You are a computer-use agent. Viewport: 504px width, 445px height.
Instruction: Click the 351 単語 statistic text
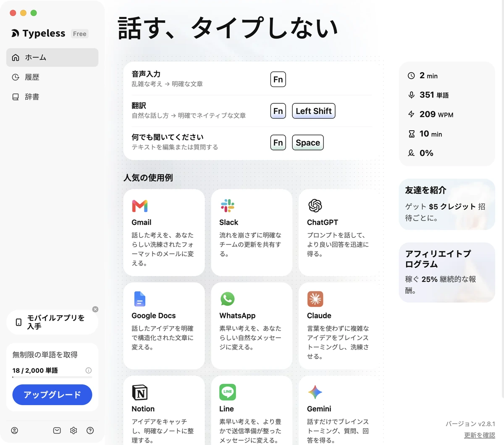coord(434,95)
